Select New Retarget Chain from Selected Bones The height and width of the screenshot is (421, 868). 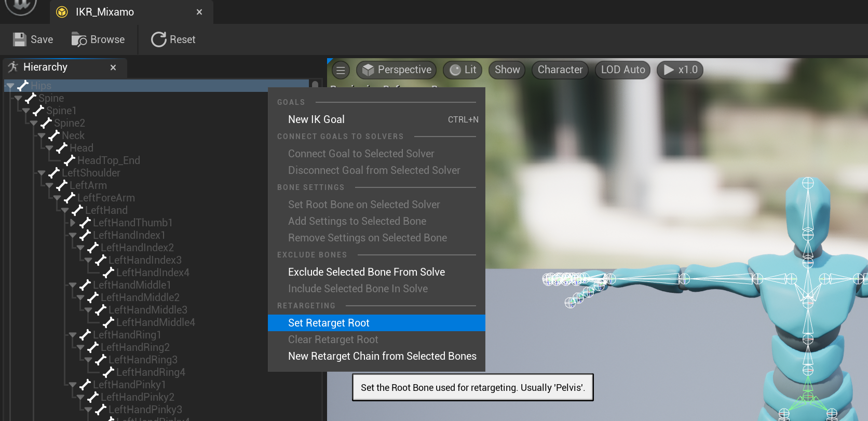click(376, 356)
